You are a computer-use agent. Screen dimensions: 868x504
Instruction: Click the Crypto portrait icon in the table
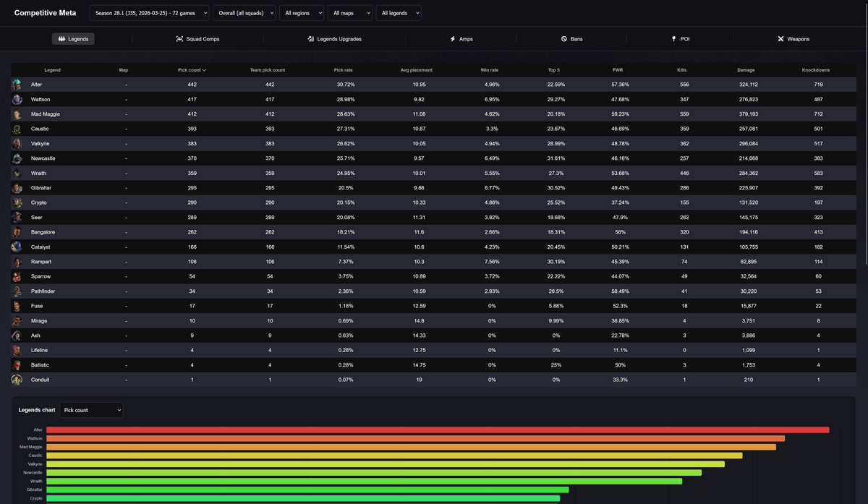17,202
